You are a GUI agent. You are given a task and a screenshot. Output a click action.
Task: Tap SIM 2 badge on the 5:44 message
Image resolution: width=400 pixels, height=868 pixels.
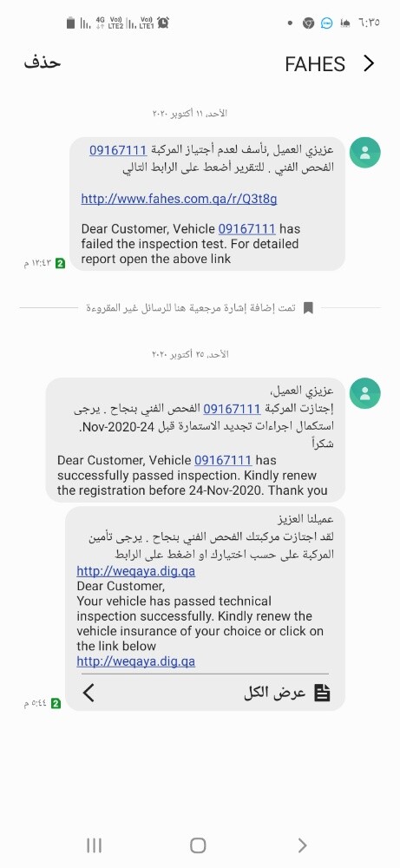(56, 704)
